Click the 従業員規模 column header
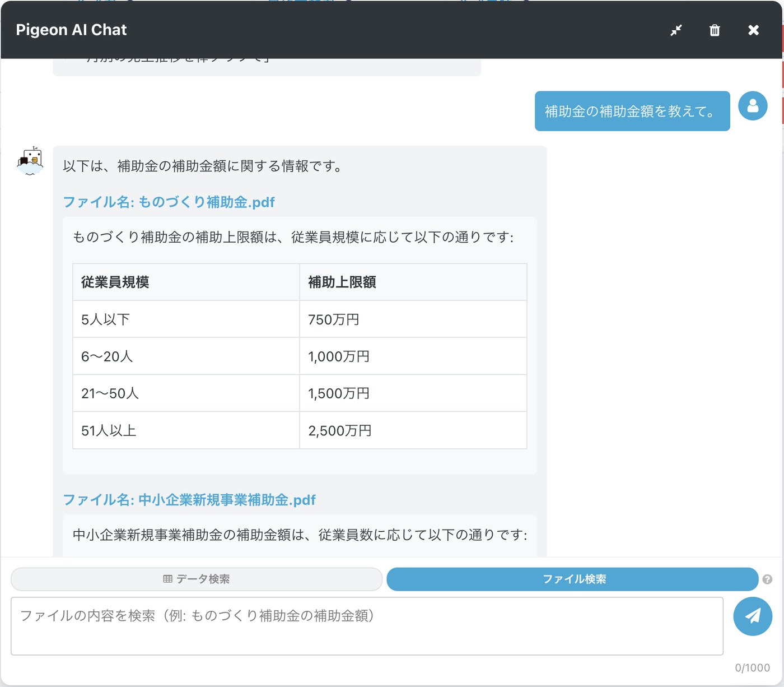The width and height of the screenshot is (784, 687). pos(186,282)
